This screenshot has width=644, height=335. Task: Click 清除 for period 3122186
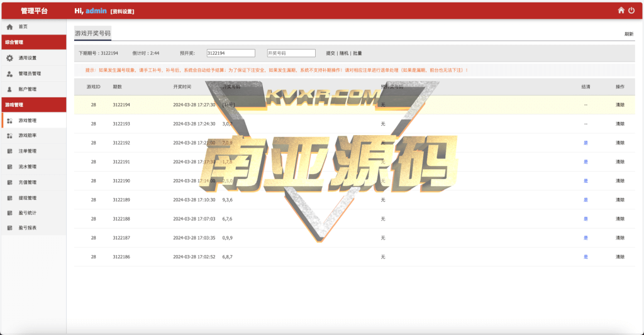click(620, 257)
